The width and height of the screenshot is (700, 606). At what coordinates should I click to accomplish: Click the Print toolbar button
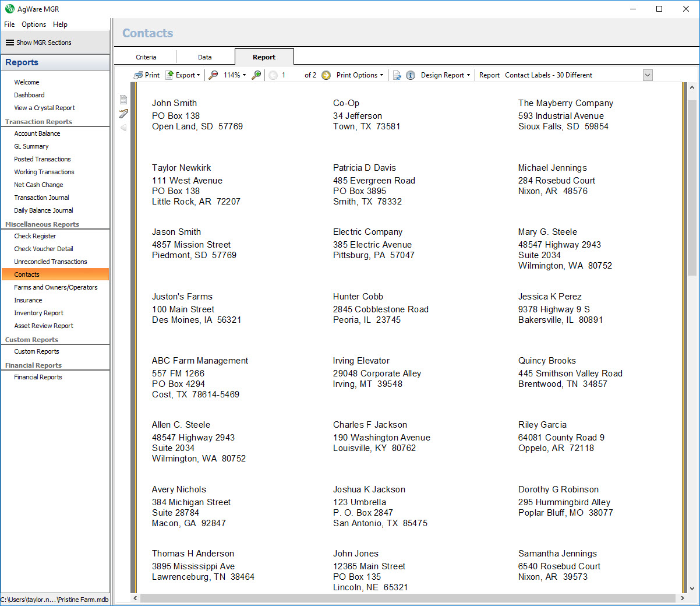(146, 75)
